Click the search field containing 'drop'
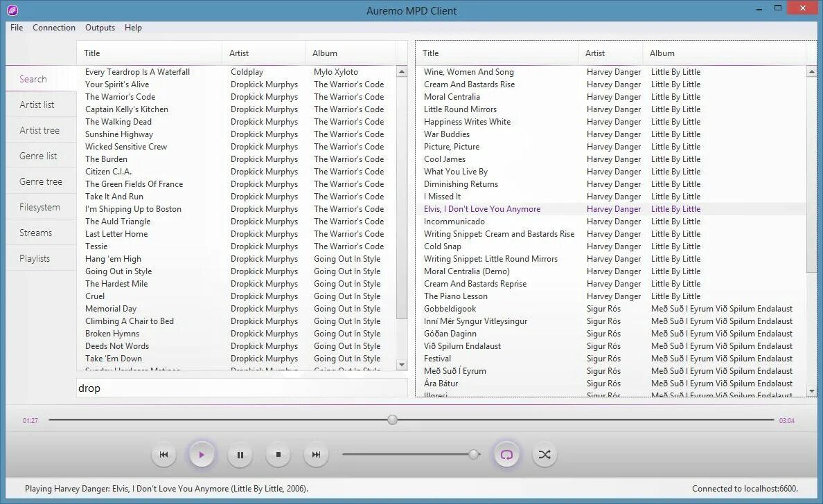 click(242, 388)
